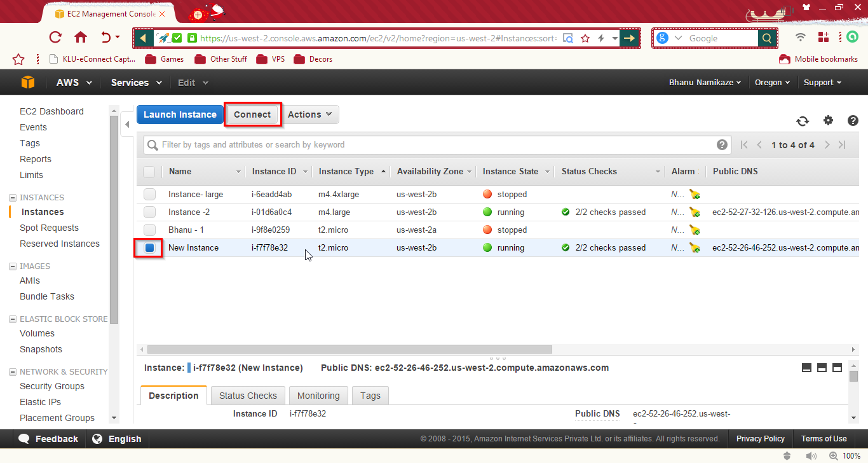
Task: Switch to the Monitoring tab
Action: [x=318, y=396]
